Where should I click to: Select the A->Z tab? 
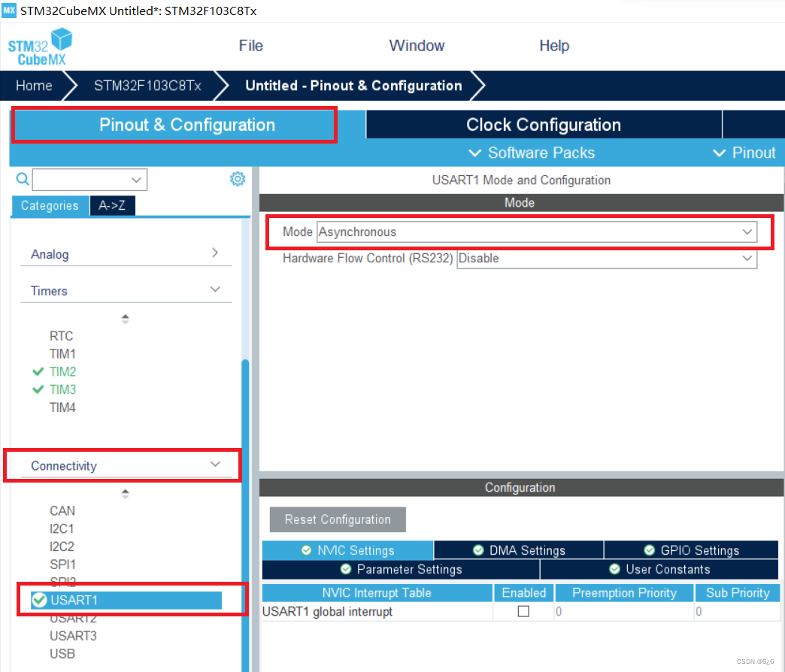(x=112, y=206)
